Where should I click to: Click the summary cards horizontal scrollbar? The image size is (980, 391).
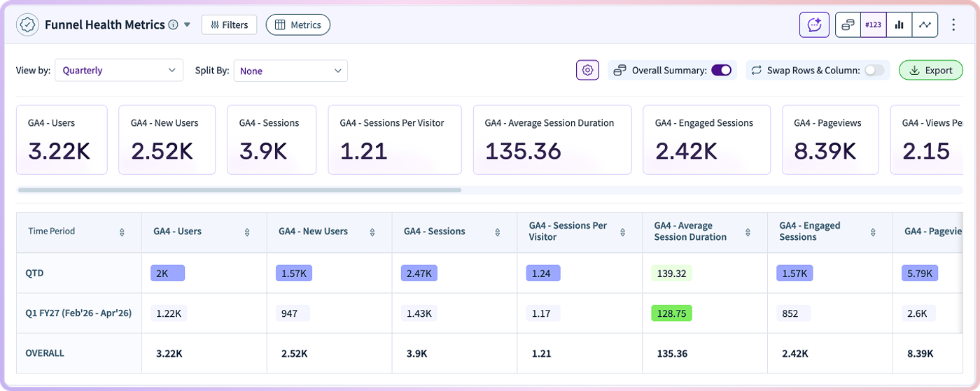239,190
